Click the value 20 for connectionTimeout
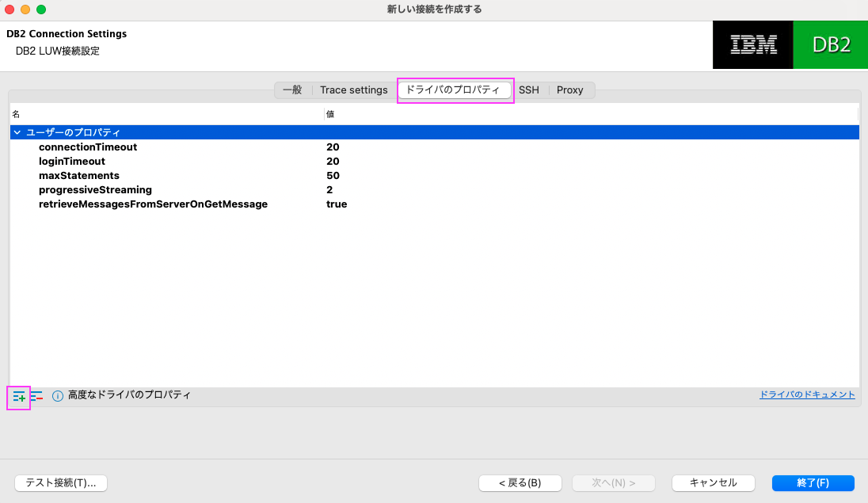Viewport: 868px width, 503px height. (333, 147)
